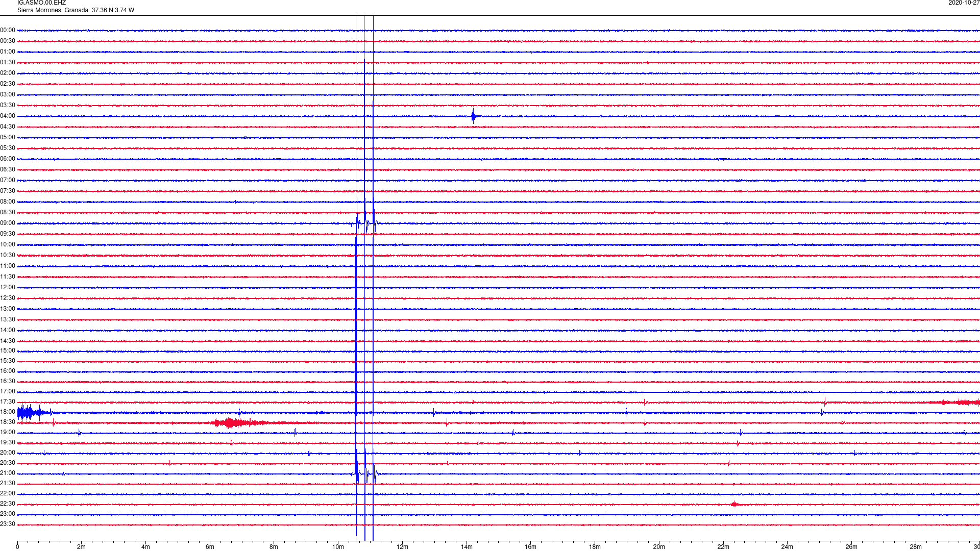Image resolution: width=980 pixels, height=551 pixels.
Task: Click the 26m tick on time axis
Action: pos(851,547)
